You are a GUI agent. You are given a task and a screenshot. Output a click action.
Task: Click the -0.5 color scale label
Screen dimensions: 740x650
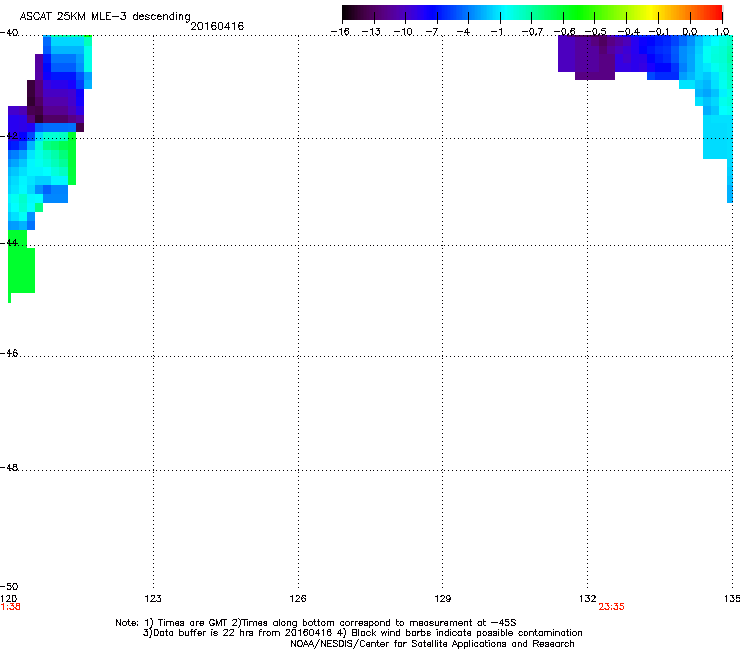[596, 32]
